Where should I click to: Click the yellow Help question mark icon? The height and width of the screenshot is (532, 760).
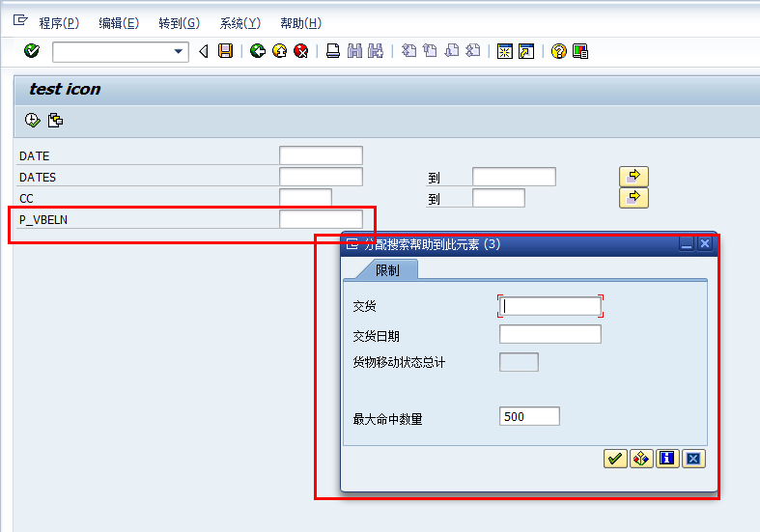coord(559,51)
